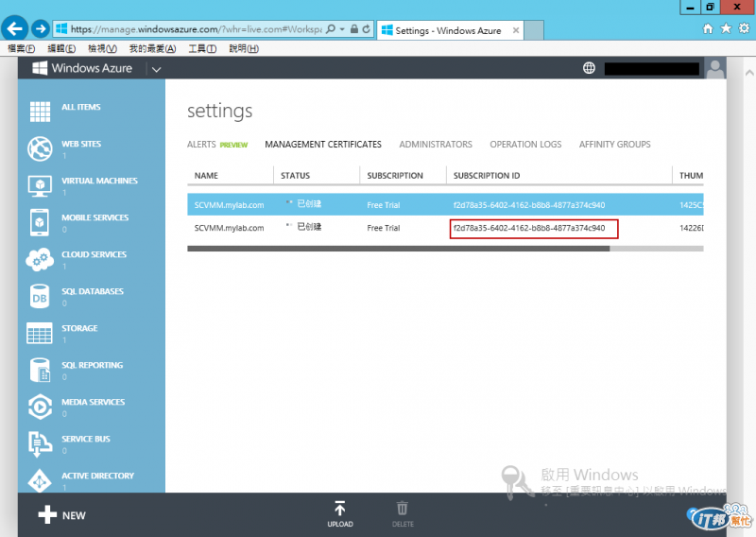This screenshot has width=756, height=537.
Task: Click the address bar lock icon
Action: 354,29
